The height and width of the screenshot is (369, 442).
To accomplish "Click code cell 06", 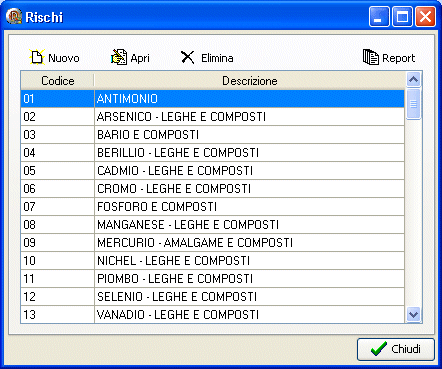I will coord(57,189).
